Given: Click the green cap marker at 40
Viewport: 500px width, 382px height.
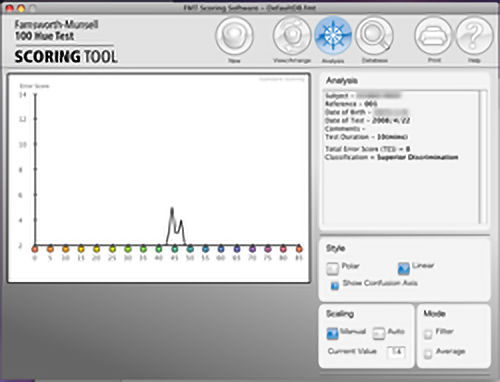Looking at the screenshot, I should (159, 249).
